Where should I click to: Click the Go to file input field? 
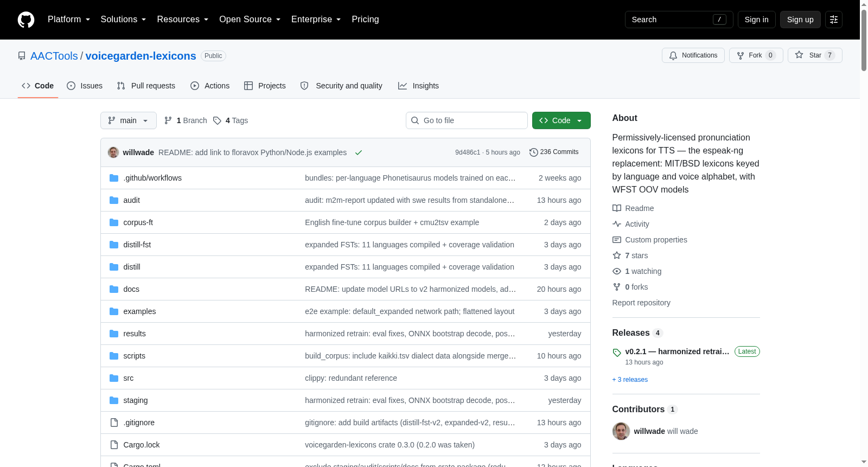[467, 120]
